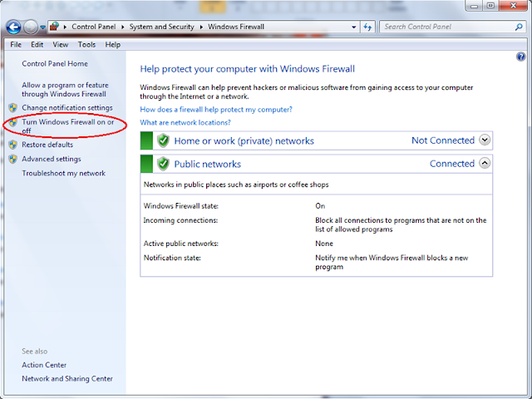Open Allow a program or feature link
The width and height of the screenshot is (532, 399).
tap(65, 90)
